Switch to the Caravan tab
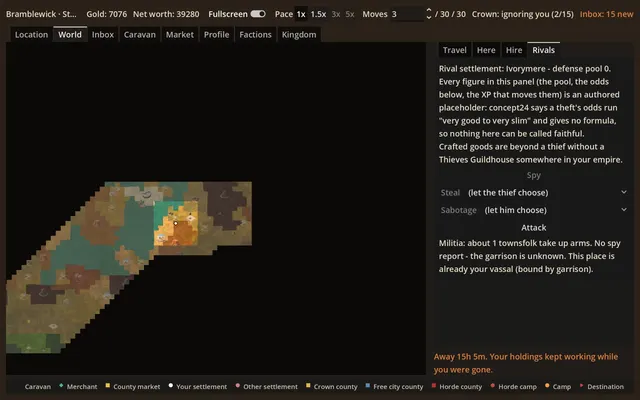640x400 pixels. pos(140,35)
